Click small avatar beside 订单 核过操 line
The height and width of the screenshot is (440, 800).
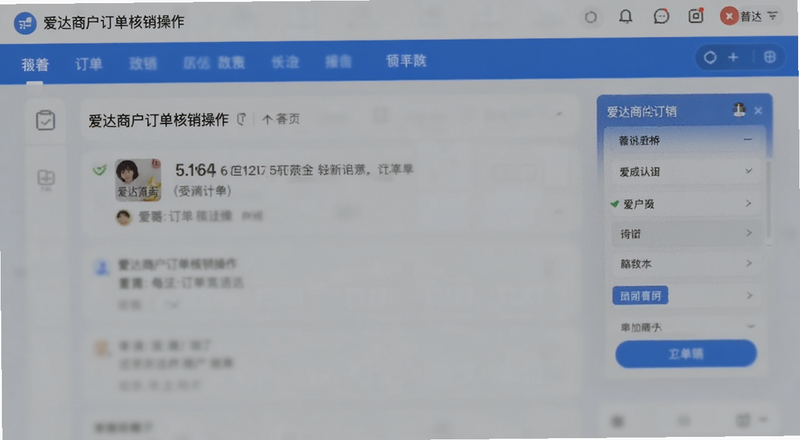point(123,217)
